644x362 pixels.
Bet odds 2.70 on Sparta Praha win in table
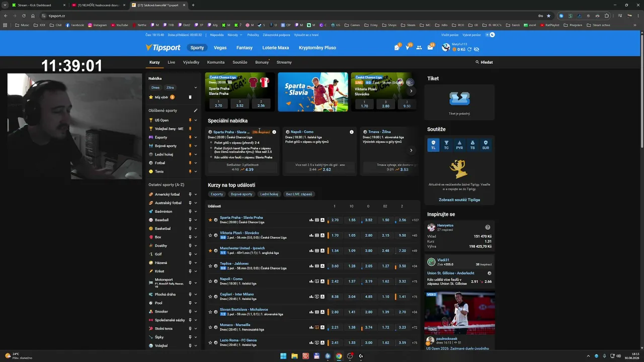coord(335,220)
